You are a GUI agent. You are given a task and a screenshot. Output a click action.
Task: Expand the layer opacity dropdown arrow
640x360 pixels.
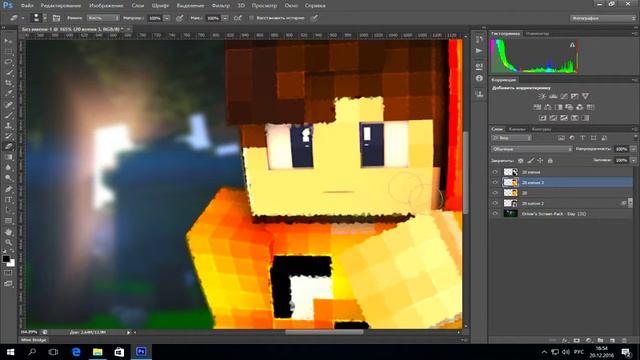click(x=634, y=149)
